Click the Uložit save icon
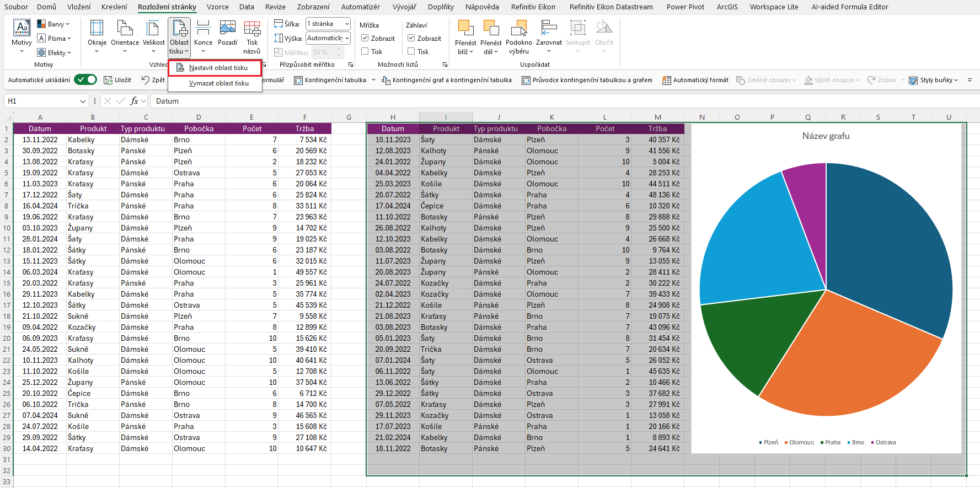Image resolution: width=980 pixels, height=488 pixels. [108, 80]
